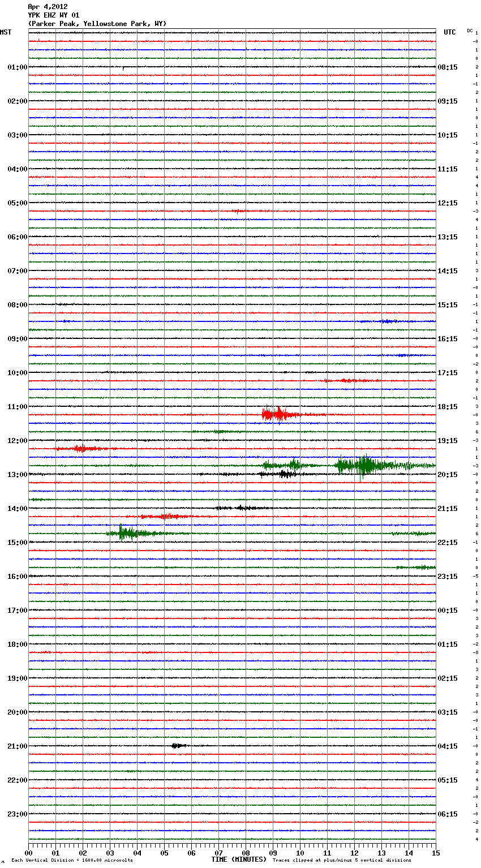Click the 14:15 UTC time label
This screenshot has height=868, width=481.
448,271
